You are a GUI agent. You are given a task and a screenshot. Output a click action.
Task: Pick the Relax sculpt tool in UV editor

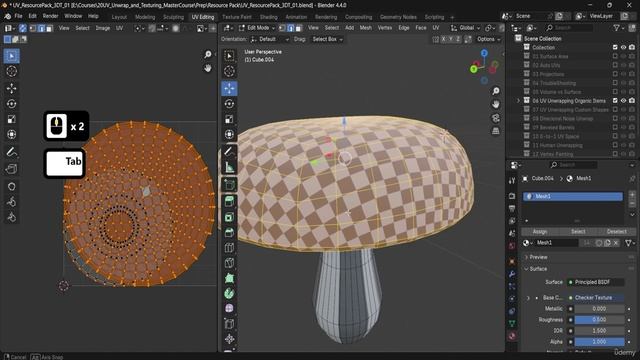[11, 202]
